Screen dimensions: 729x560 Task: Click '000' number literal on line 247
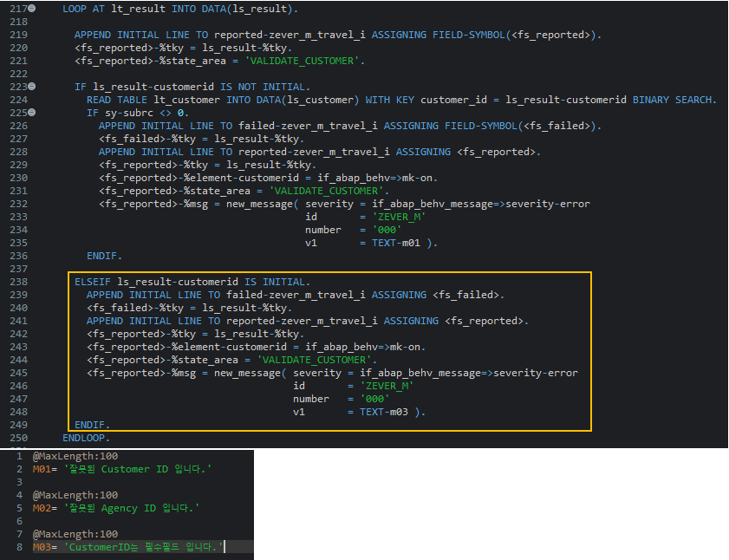click(x=374, y=399)
